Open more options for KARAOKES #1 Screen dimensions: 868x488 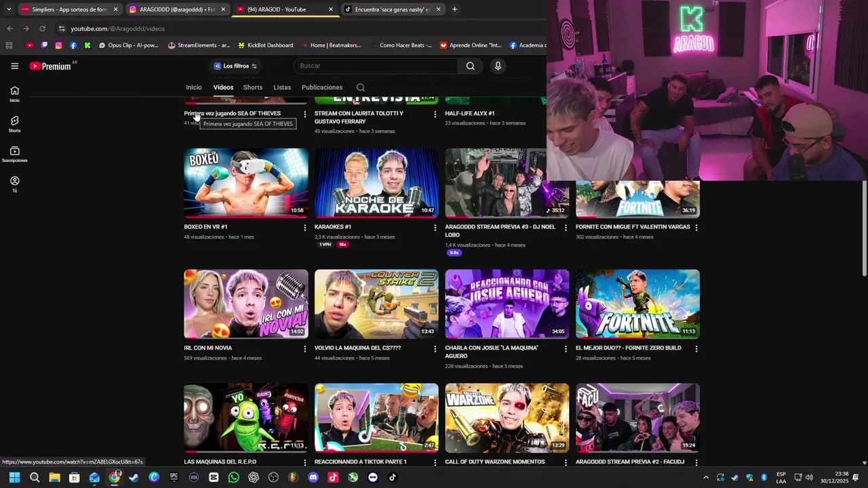pos(435,228)
